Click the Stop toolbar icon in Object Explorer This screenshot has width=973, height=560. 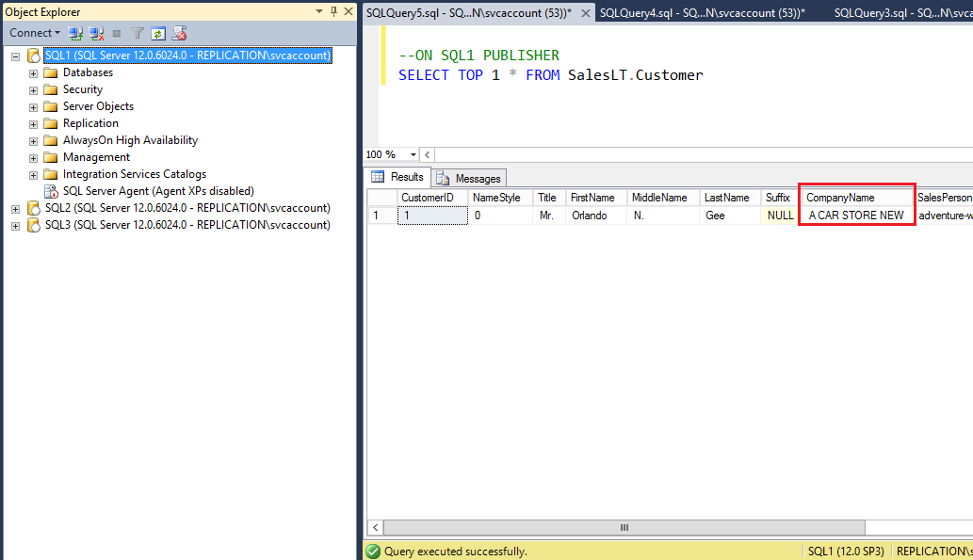click(117, 34)
